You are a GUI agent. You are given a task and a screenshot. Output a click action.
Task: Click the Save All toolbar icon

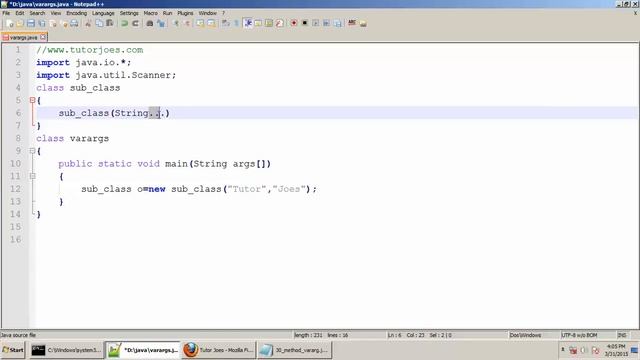coord(42,23)
